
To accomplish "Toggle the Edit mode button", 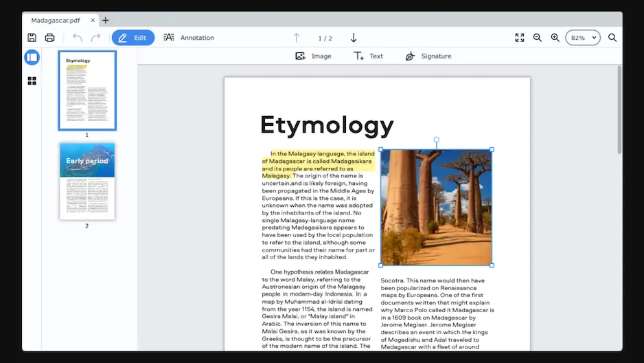I will (133, 38).
